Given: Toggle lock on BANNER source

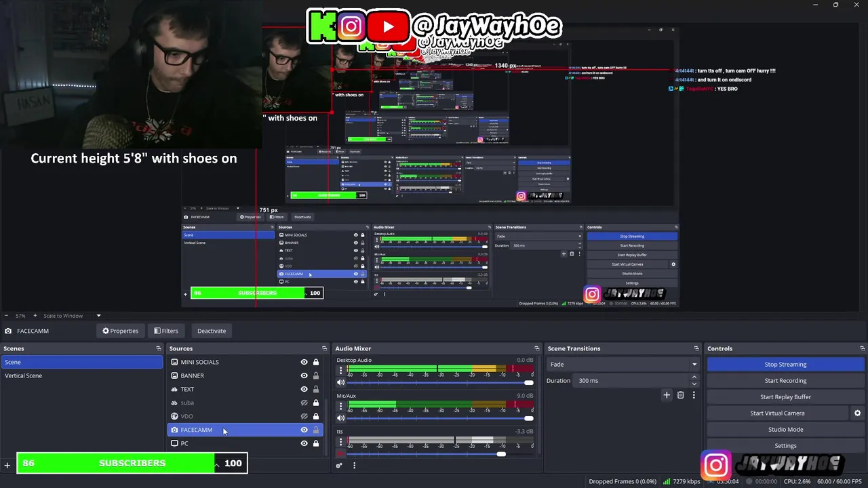Looking at the screenshot, I should [x=316, y=375].
